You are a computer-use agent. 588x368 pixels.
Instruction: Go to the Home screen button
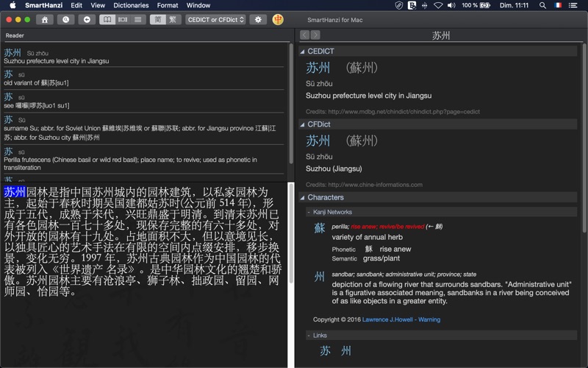pos(45,20)
